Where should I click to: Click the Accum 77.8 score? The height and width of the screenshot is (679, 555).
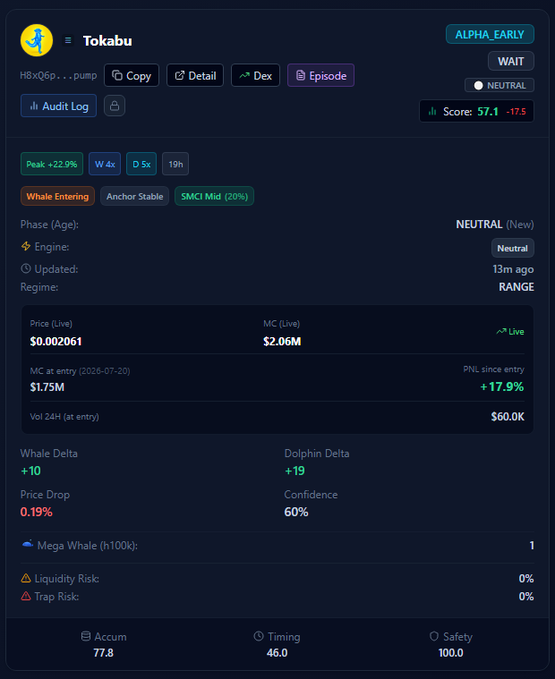pos(103,653)
